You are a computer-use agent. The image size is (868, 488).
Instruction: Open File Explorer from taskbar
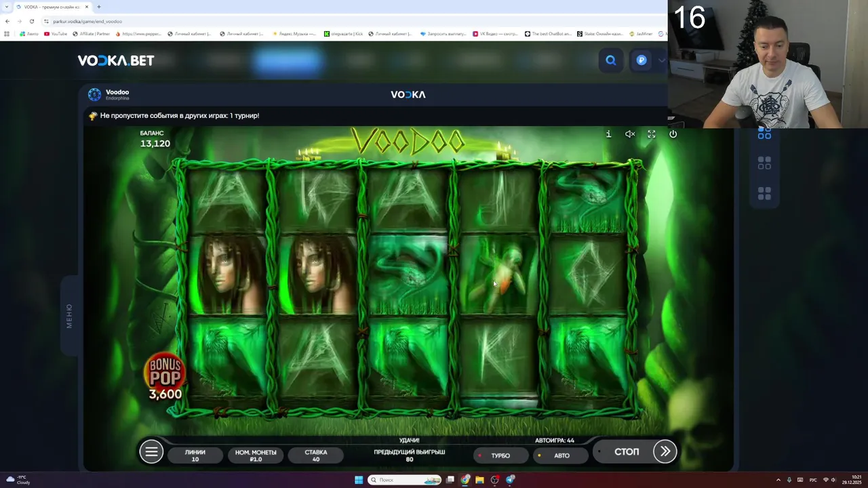click(480, 480)
